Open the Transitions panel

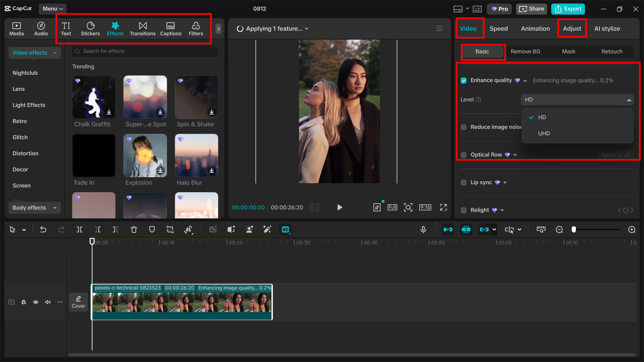click(143, 29)
